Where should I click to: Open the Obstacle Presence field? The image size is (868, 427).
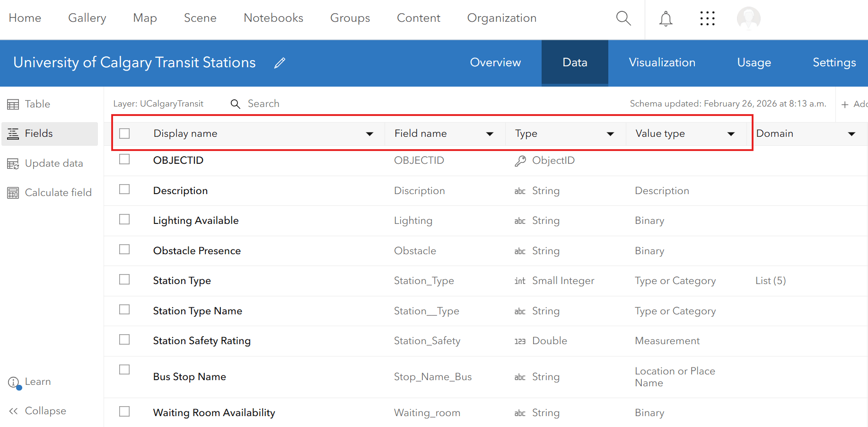point(197,251)
